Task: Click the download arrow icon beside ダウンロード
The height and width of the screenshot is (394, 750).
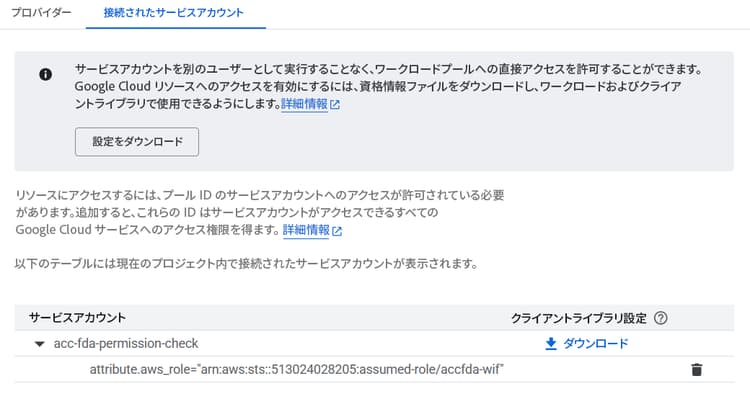Action: pos(551,344)
